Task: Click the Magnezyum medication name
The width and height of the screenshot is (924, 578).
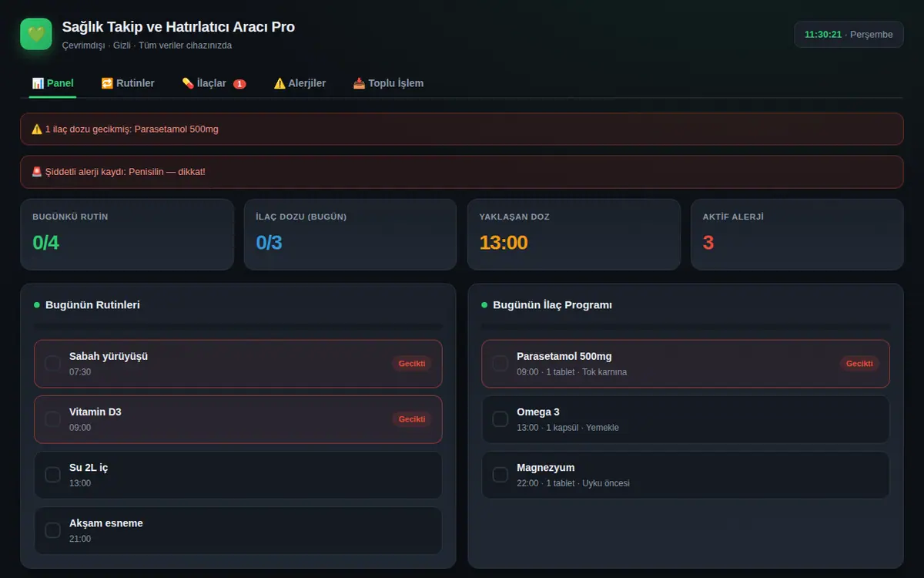Action: (546, 467)
